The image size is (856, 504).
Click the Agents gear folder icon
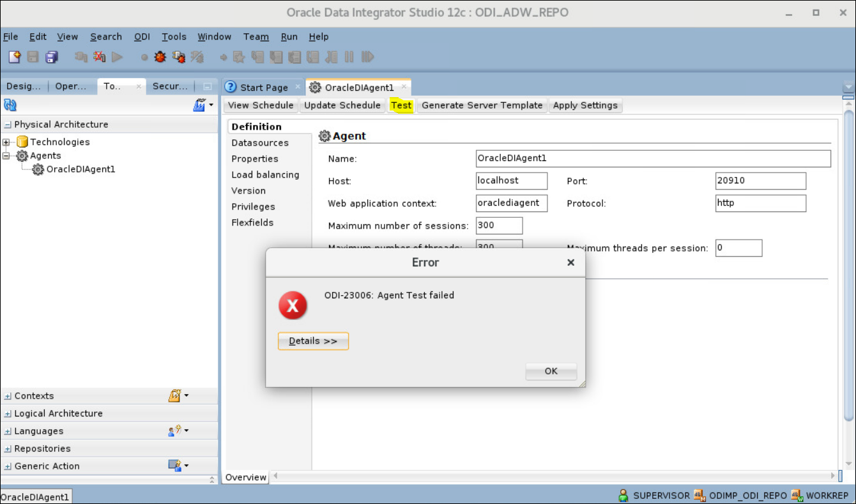[22, 155]
